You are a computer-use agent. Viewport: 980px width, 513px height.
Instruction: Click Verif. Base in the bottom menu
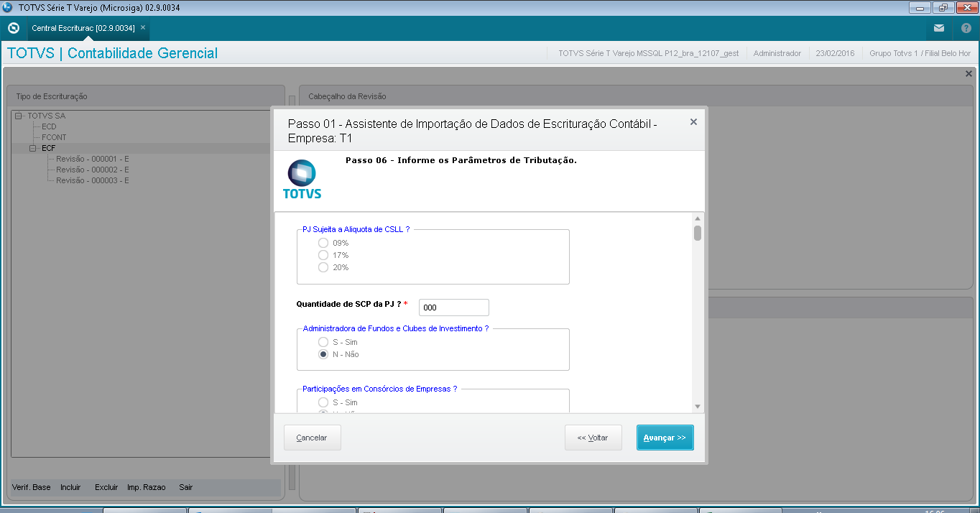click(32, 487)
